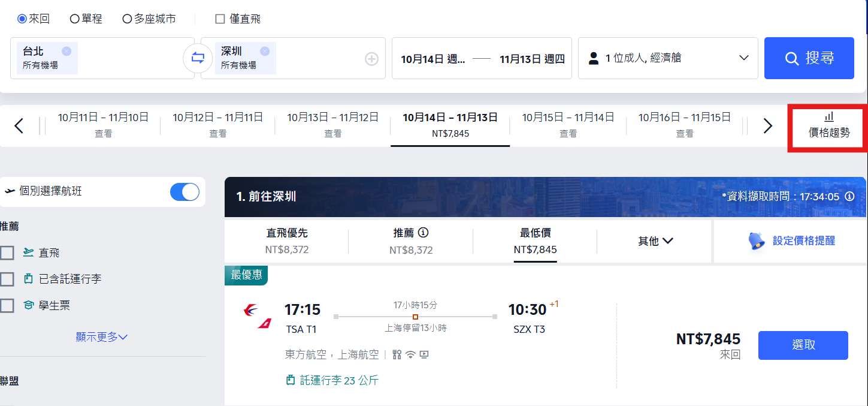Click 選取 button for NT$7,845 flight
This screenshot has width=868, height=406.
803,345
